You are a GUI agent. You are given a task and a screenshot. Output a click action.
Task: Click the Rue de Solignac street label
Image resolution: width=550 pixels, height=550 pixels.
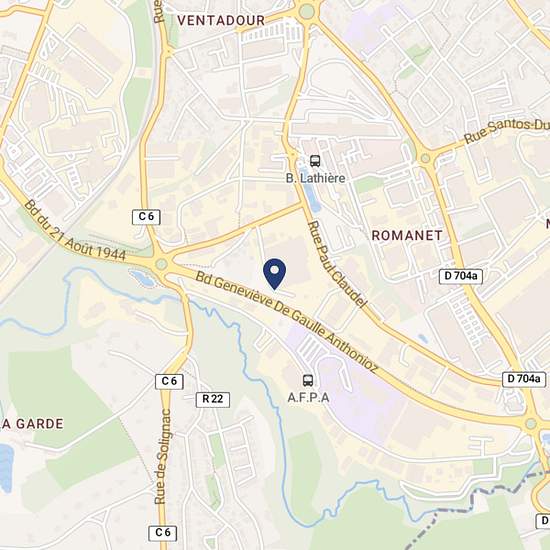click(163, 456)
